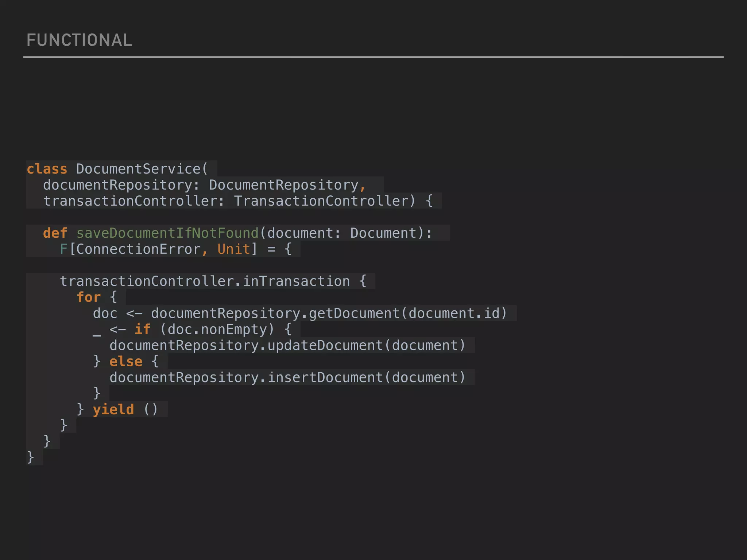Click 'documentRepository.insertDocument(document)' line
The height and width of the screenshot is (560, 747).
pyautogui.click(x=288, y=377)
